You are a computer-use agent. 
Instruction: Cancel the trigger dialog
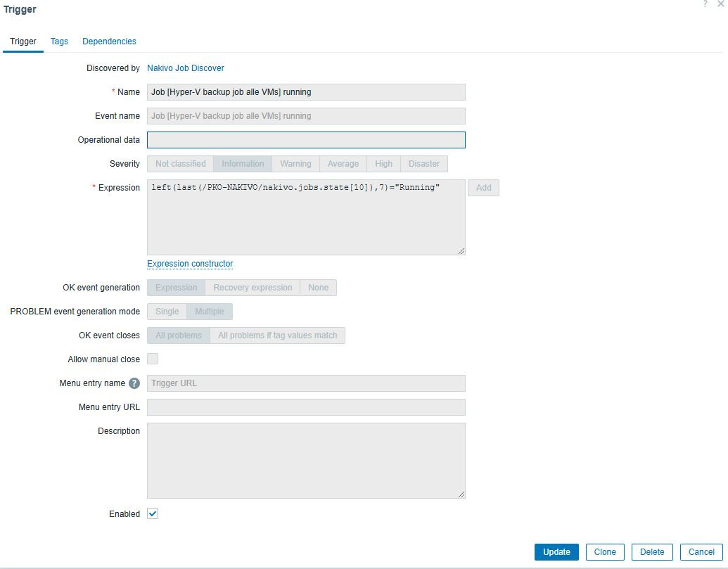tap(701, 552)
